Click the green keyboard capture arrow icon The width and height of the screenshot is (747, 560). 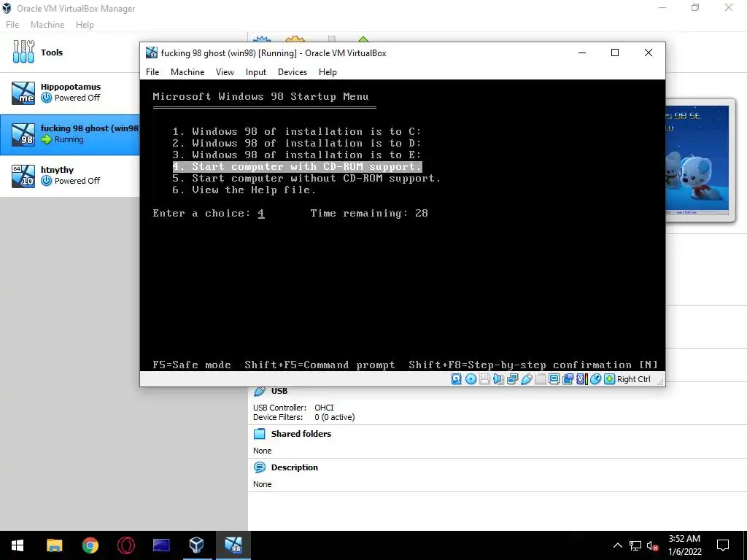609,379
